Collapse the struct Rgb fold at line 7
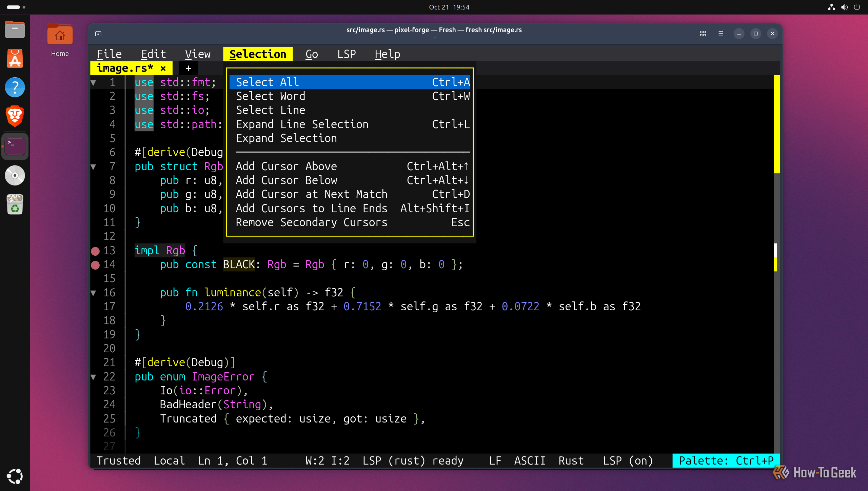Image resolution: width=868 pixels, height=491 pixels. click(x=94, y=167)
